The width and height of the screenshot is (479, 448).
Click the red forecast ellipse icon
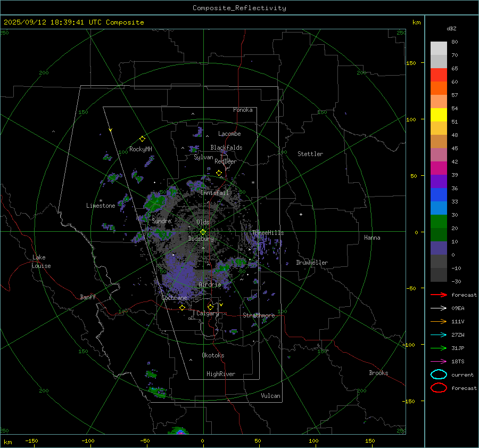[439, 388]
